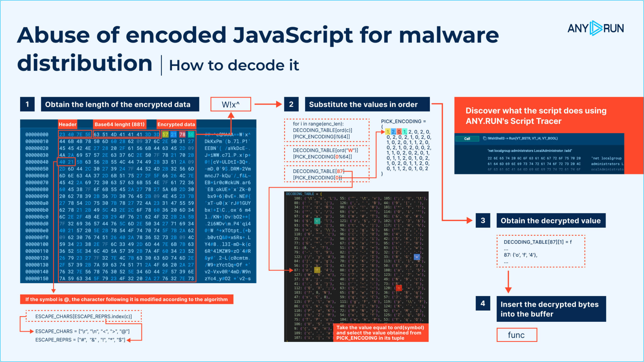This screenshot has height=362, width=644.
Task: Click the func result box
Action: click(516, 335)
